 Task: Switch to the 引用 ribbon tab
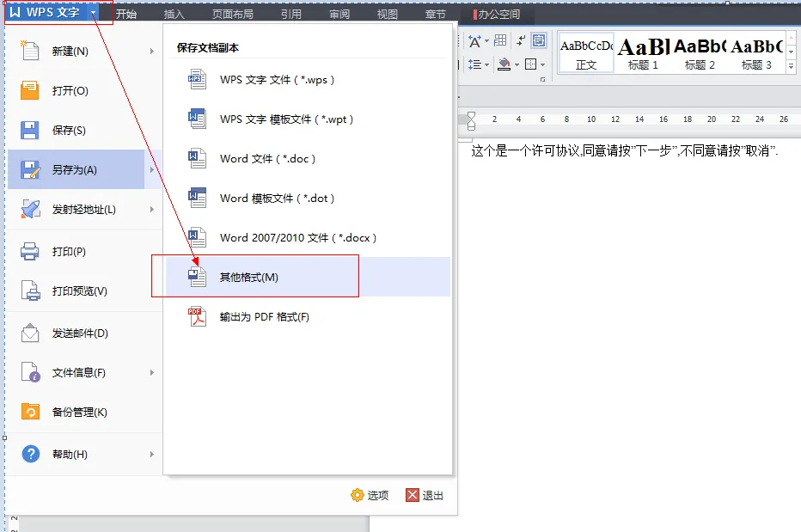pyautogui.click(x=291, y=15)
